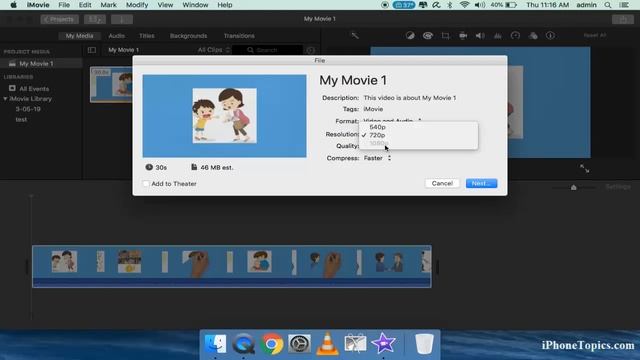Viewport: 640px width, 360px height.
Task: Click the Next button in export dialog
Action: [x=481, y=183]
